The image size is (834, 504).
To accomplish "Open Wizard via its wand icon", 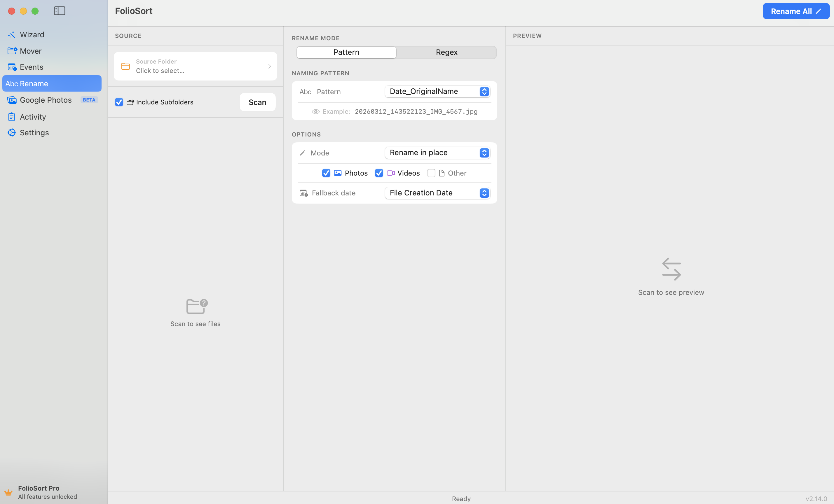I will pos(11,34).
